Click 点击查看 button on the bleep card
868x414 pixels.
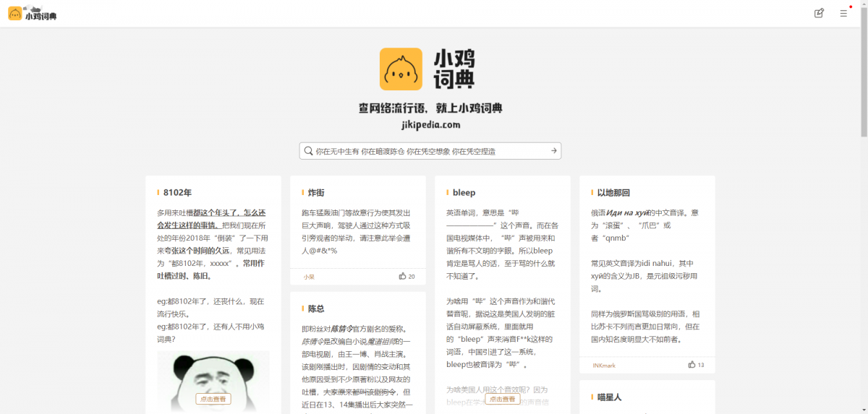tap(503, 399)
